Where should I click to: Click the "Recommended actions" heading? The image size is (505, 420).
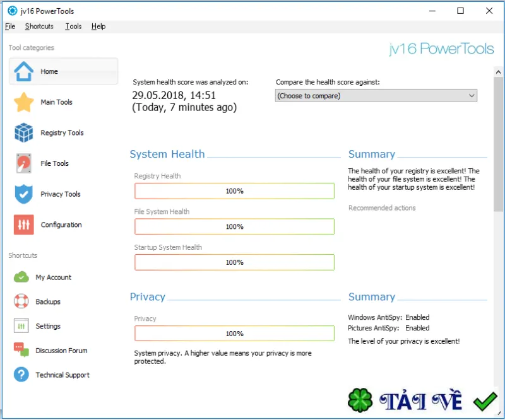pos(382,208)
